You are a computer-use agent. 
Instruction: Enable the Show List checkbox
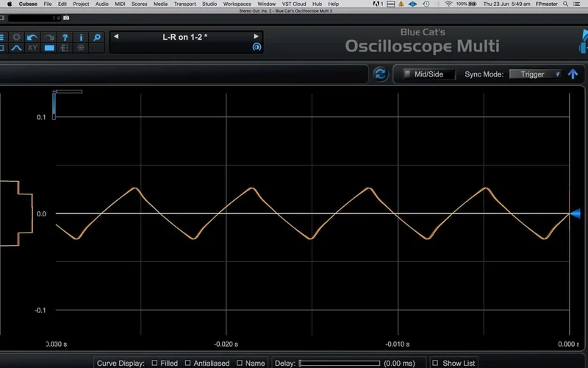[x=435, y=363]
